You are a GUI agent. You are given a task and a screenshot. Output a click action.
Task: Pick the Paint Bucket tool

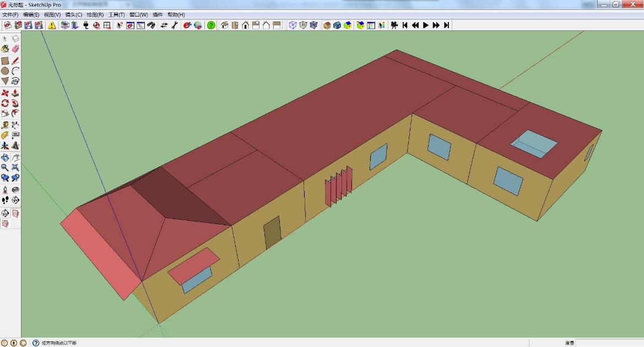click(x=5, y=49)
